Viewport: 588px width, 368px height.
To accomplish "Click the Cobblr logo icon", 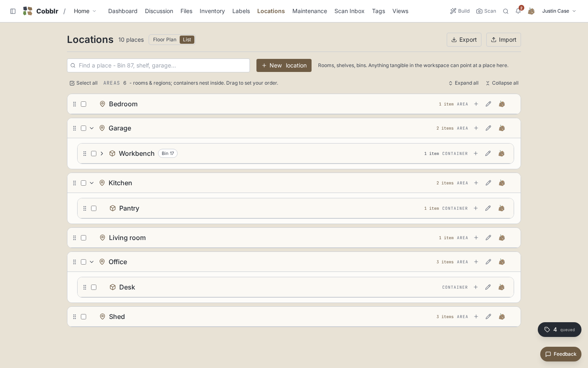I will pos(28,11).
